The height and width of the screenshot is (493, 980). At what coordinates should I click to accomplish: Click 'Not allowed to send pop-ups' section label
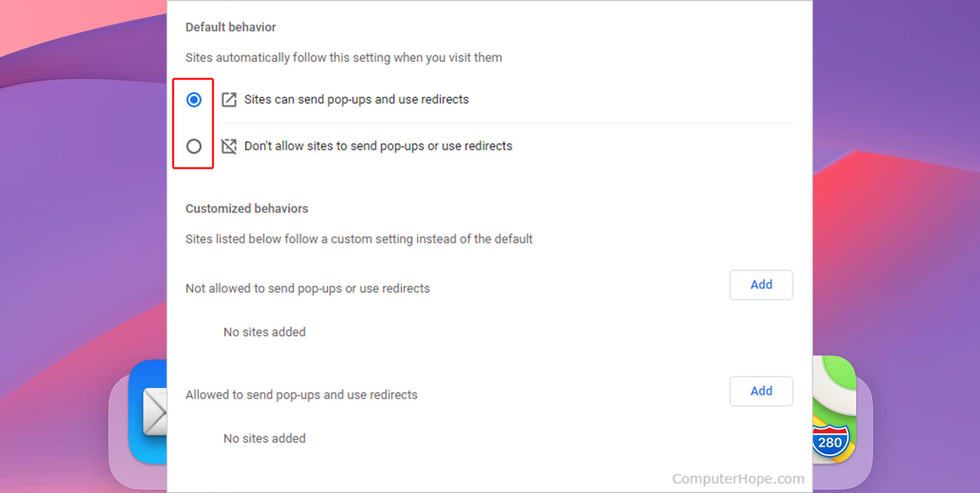(307, 289)
